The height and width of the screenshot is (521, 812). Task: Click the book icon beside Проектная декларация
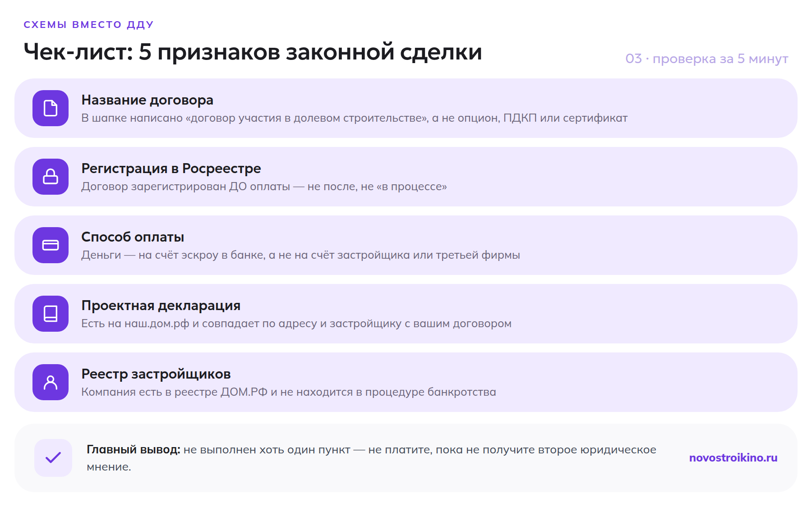pyautogui.click(x=51, y=314)
